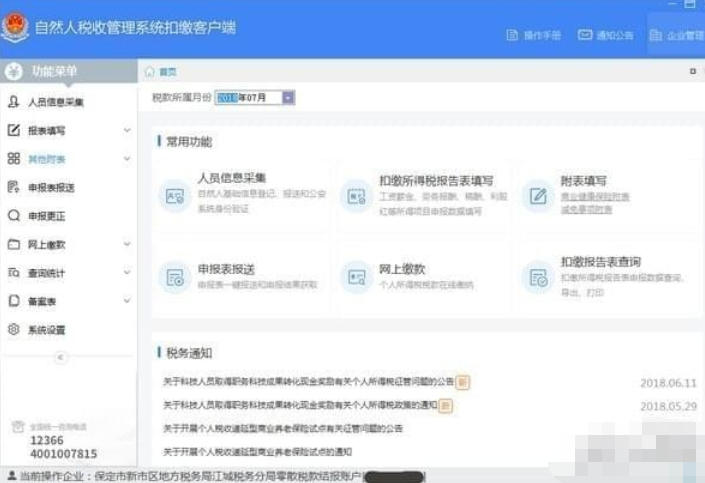Screen dimensions: 705x483
Task: Expand the 报表填写 submenu chevron
Action: pyautogui.click(x=127, y=130)
